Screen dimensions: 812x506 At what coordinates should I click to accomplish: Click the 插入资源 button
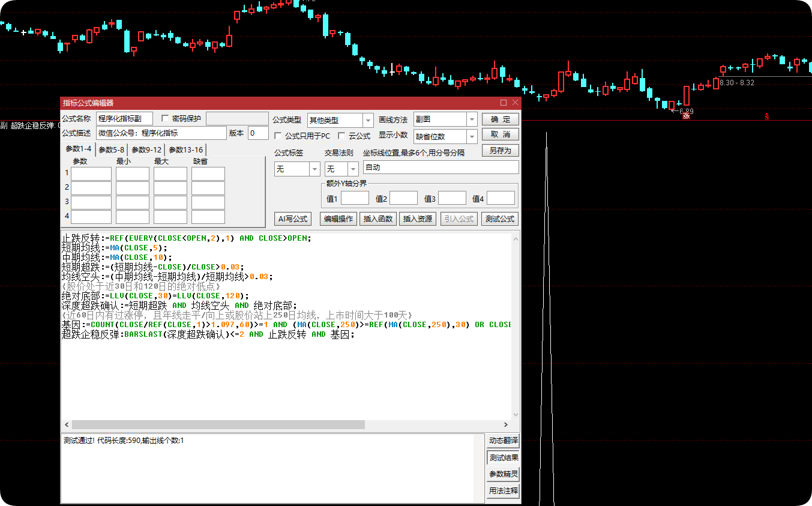418,219
